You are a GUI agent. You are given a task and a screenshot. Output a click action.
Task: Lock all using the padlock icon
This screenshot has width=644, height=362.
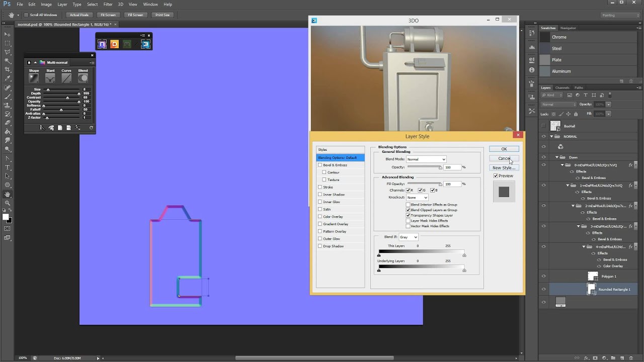[x=575, y=114]
